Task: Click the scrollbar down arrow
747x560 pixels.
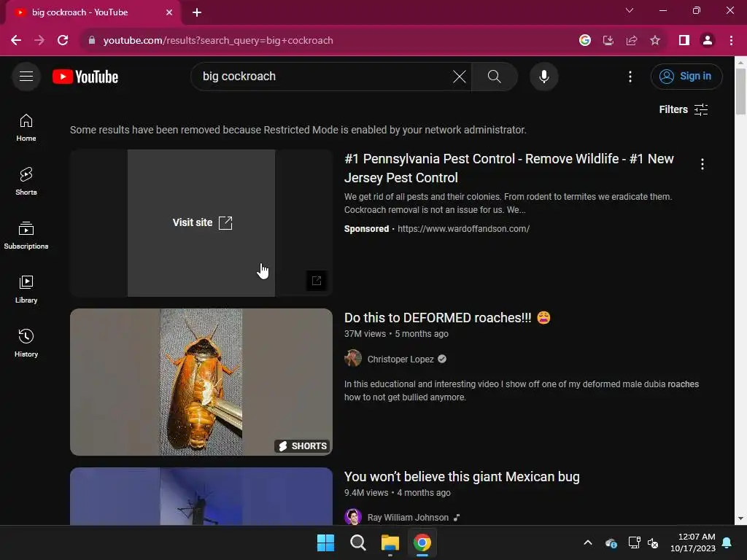Action: 740,518
